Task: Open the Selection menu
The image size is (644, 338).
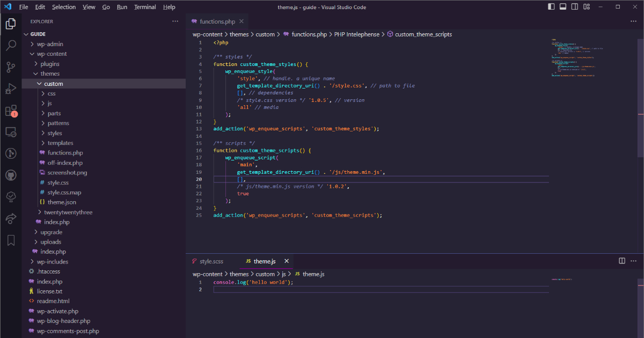Action: pyautogui.click(x=64, y=7)
